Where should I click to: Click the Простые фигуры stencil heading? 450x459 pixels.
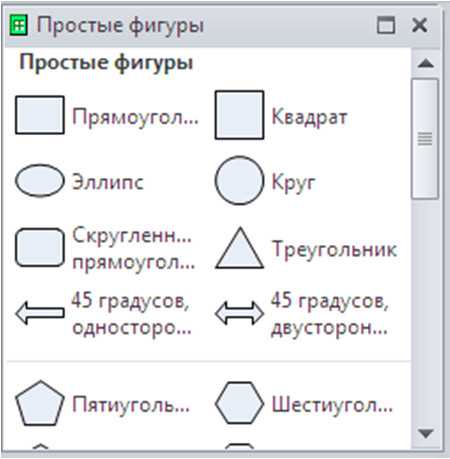[x=106, y=63]
